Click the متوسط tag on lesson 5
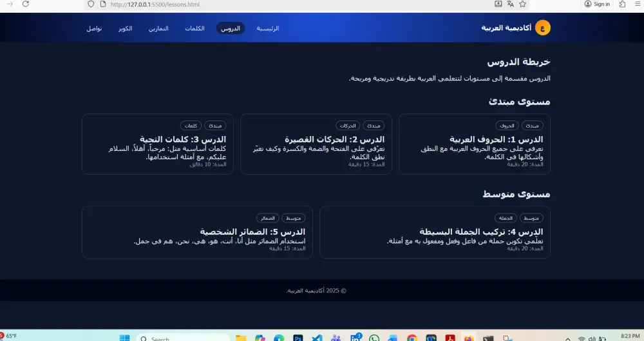The width and height of the screenshot is (644, 341). click(x=294, y=218)
